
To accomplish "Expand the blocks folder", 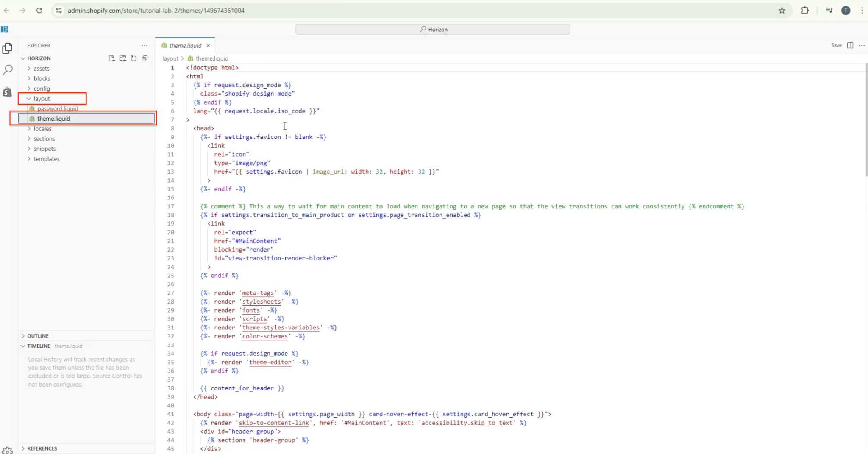I will coord(42,79).
